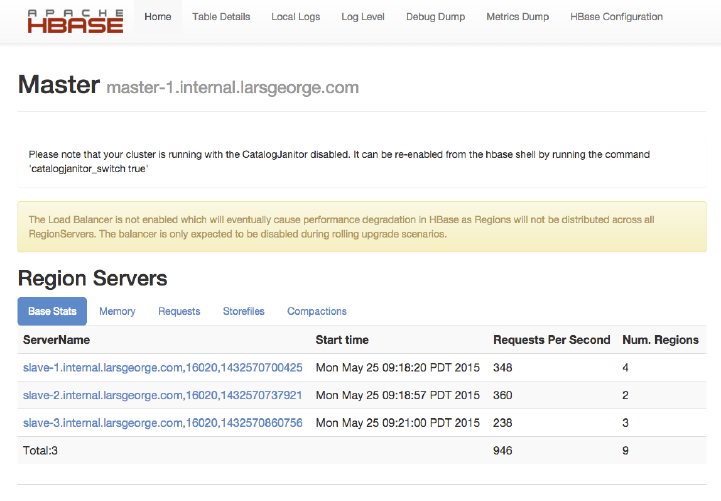Viewport: 721px width, 501px height.
Task: Click the Region Servers heading
Action: point(92,279)
